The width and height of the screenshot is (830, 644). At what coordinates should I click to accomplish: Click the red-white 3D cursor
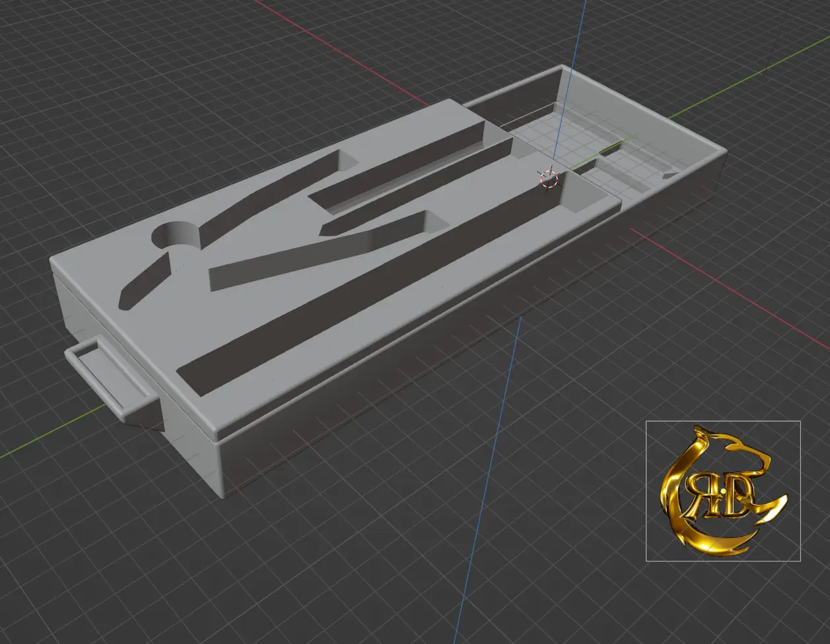tap(549, 177)
